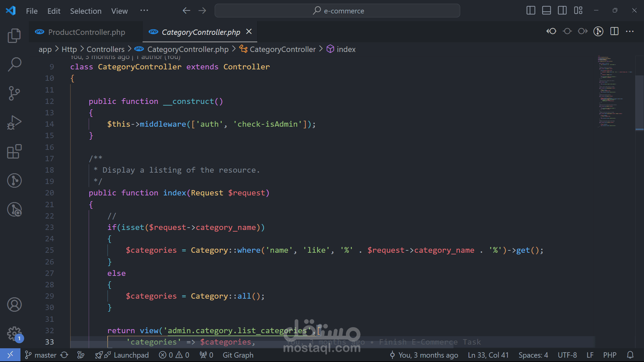
Task: Open the Selection menu
Action: pyautogui.click(x=86, y=11)
